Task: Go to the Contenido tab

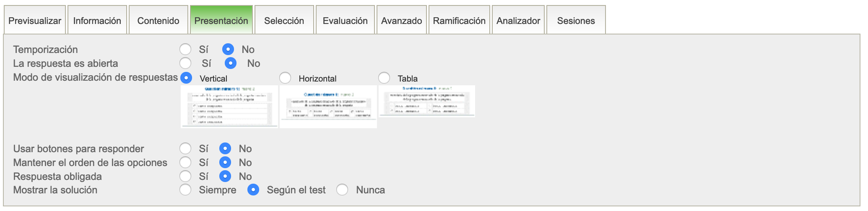Action: click(x=158, y=21)
